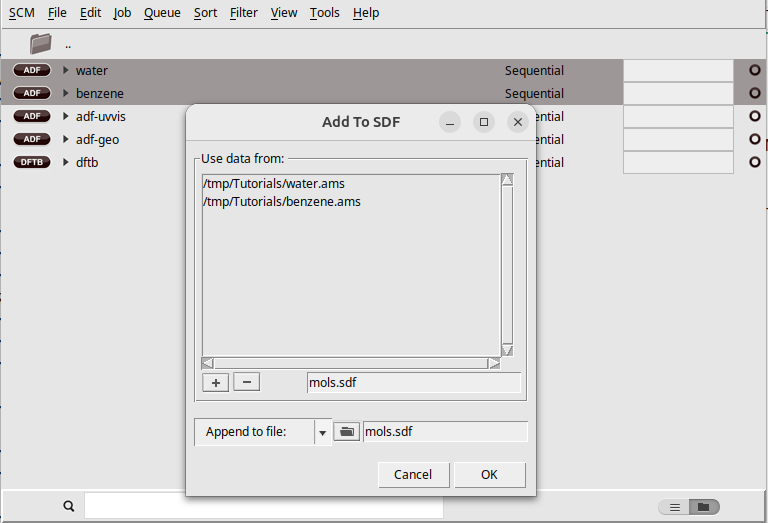
Task: Open the Filter menu
Action: pyautogui.click(x=243, y=13)
